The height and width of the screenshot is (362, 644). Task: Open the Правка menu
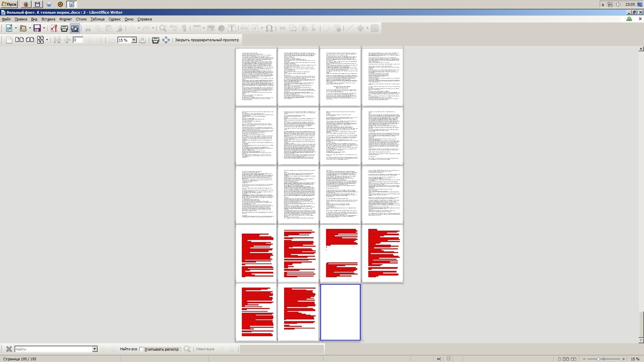[21, 19]
